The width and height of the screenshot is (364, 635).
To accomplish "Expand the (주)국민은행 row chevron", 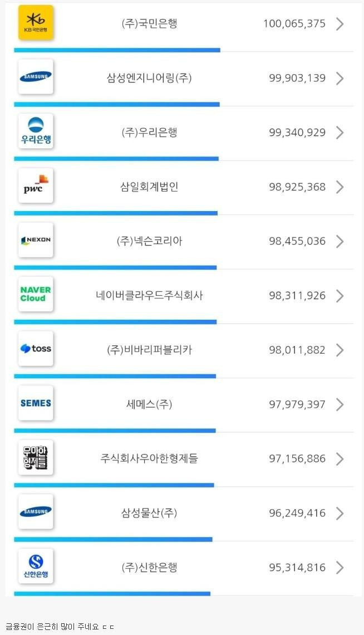I will click(340, 24).
